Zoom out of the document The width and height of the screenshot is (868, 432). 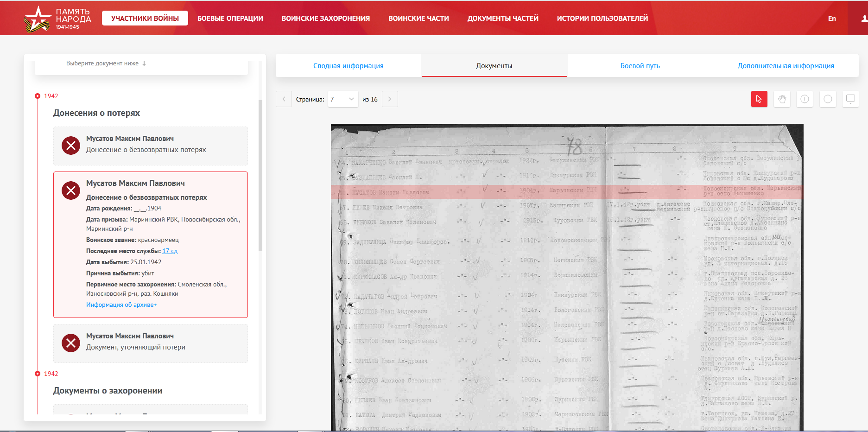828,99
